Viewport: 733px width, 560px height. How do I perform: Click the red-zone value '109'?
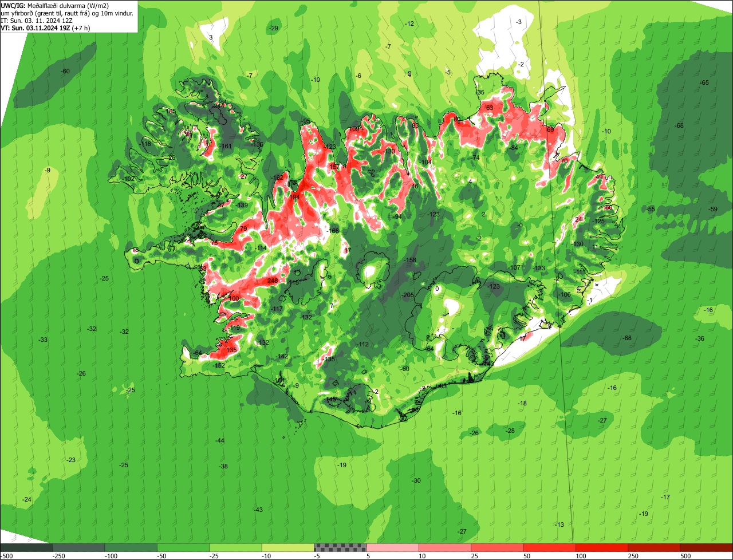(355, 129)
